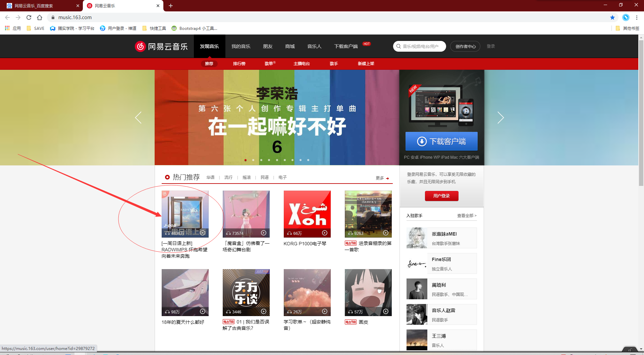Filter hot recommendations by 华语
644x355 pixels.
click(210, 177)
